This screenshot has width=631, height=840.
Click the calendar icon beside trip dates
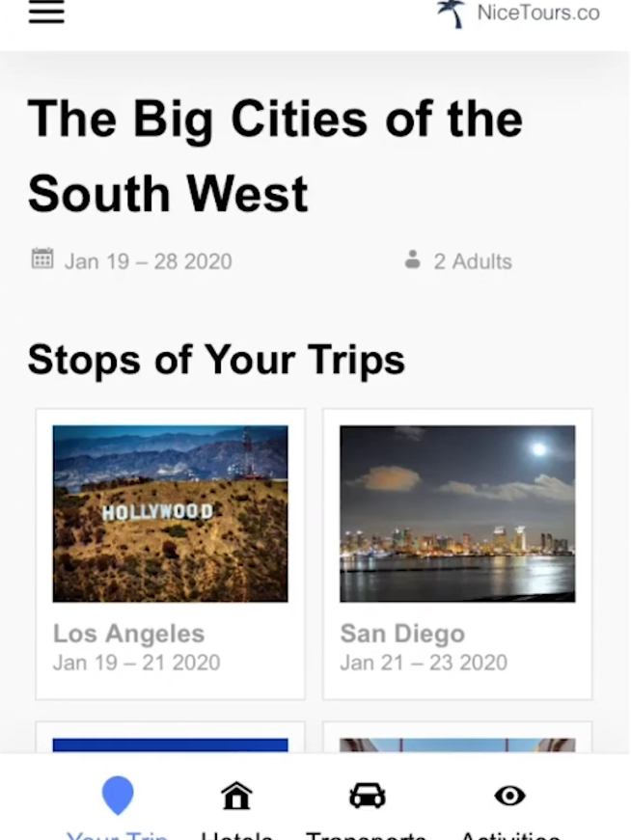pos(42,258)
